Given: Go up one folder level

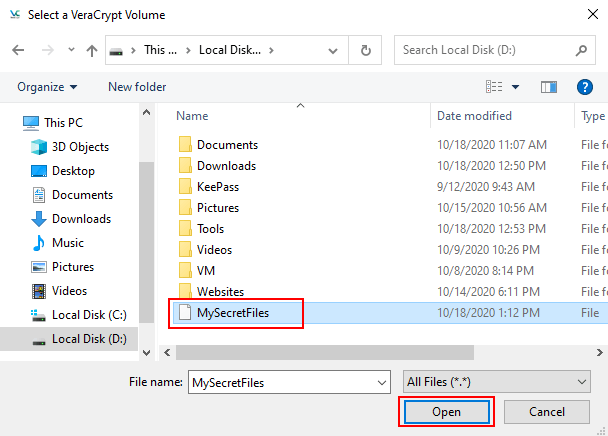Looking at the screenshot, I should click(x=92, y=50).
